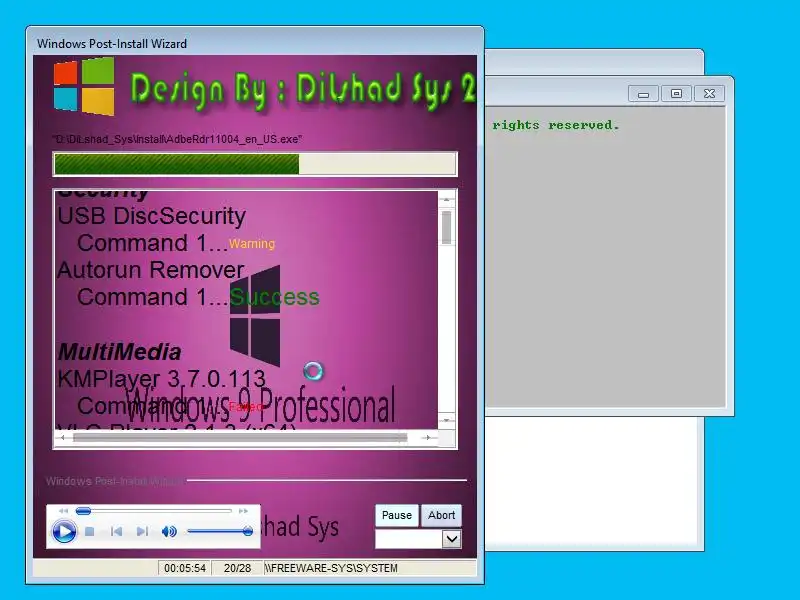Click the green Success status text
The image size is (800, 600).
coord(274,297)
